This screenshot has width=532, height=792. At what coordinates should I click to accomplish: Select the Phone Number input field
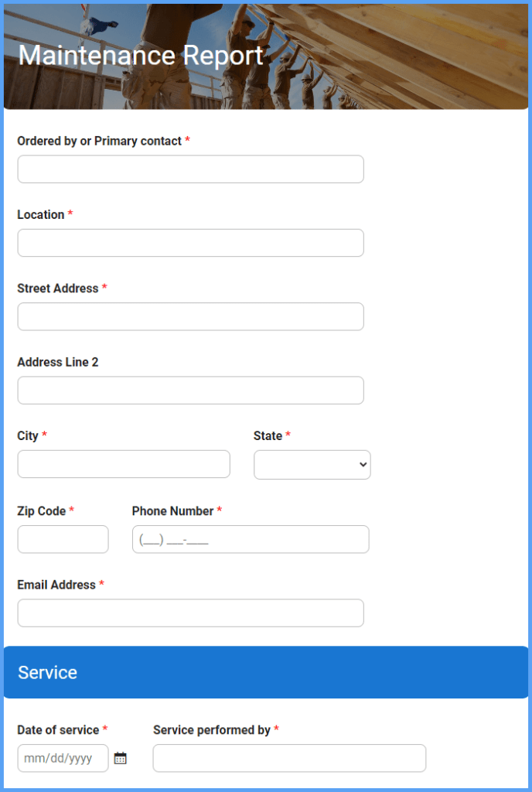point(250,539)
